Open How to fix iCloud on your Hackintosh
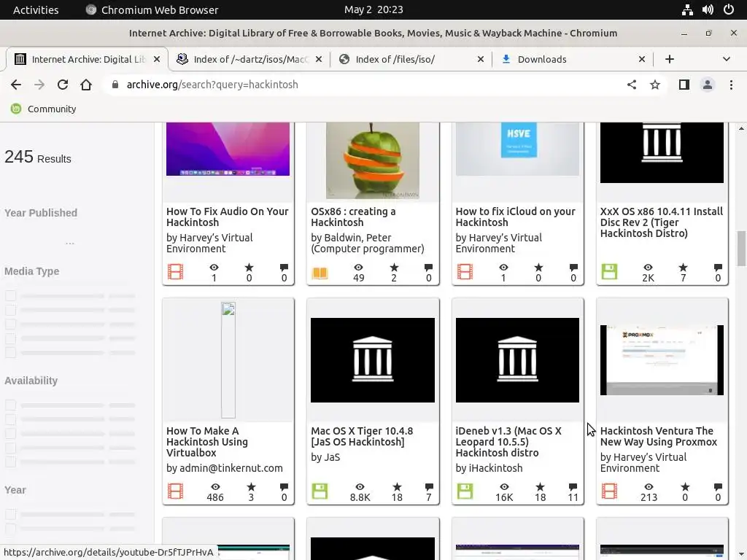This screenshot has width=747, height=560. [516, 217]
